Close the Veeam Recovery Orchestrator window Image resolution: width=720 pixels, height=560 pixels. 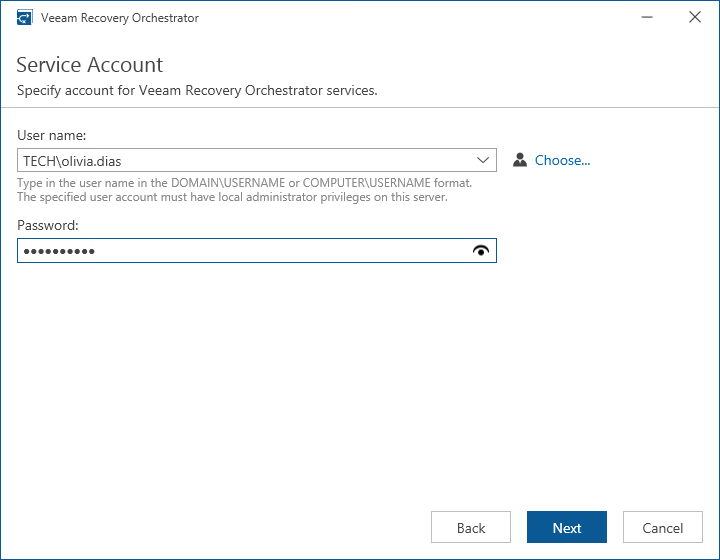click(695, 18)
